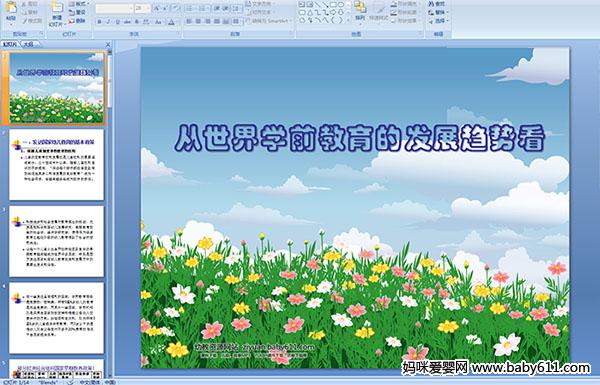Screen dimensions: 600x385
Task: Select the first slide thumbnail with flowers
Action: (x=56, y=88)
